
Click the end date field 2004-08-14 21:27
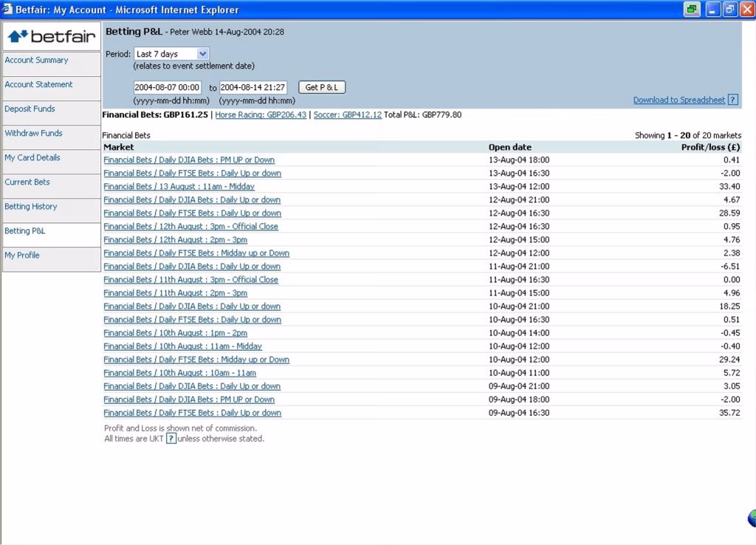pyautogui.click(x=253, y=87)
